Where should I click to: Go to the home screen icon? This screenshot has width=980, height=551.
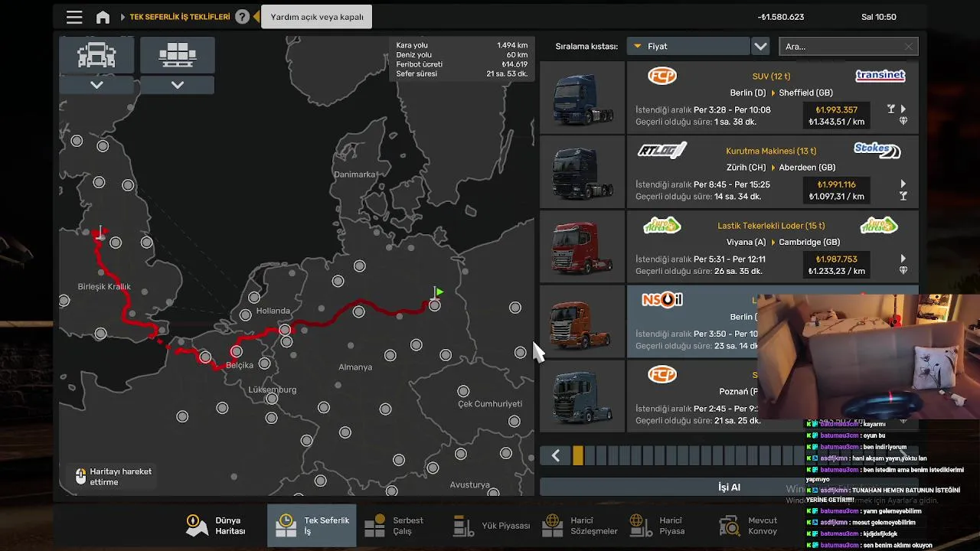pyautogui.click(x=103, y=17)
